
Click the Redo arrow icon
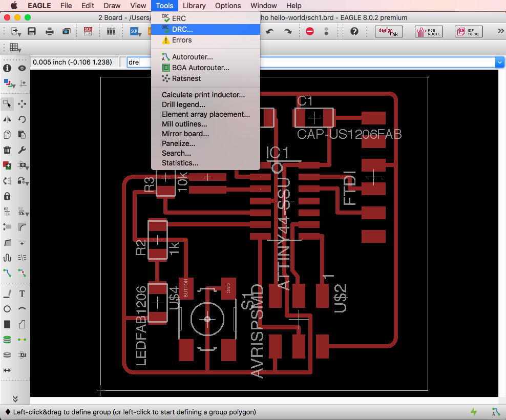(287, 31)
